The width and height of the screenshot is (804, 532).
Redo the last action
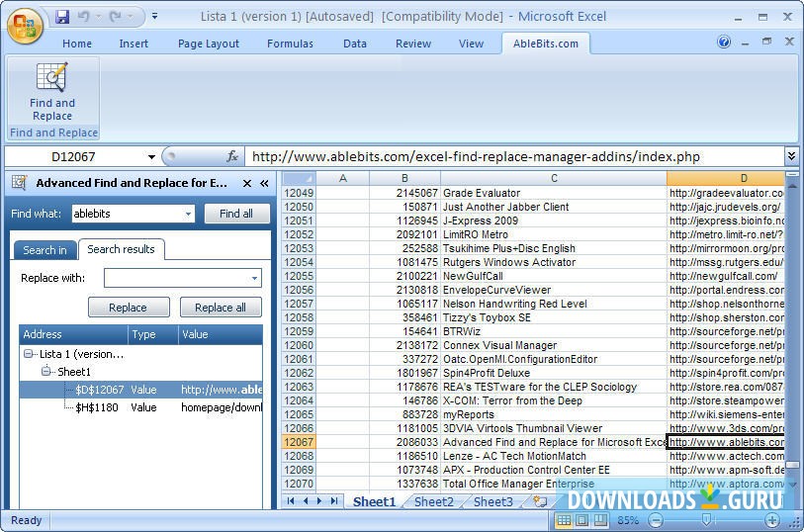coord(116,17)
